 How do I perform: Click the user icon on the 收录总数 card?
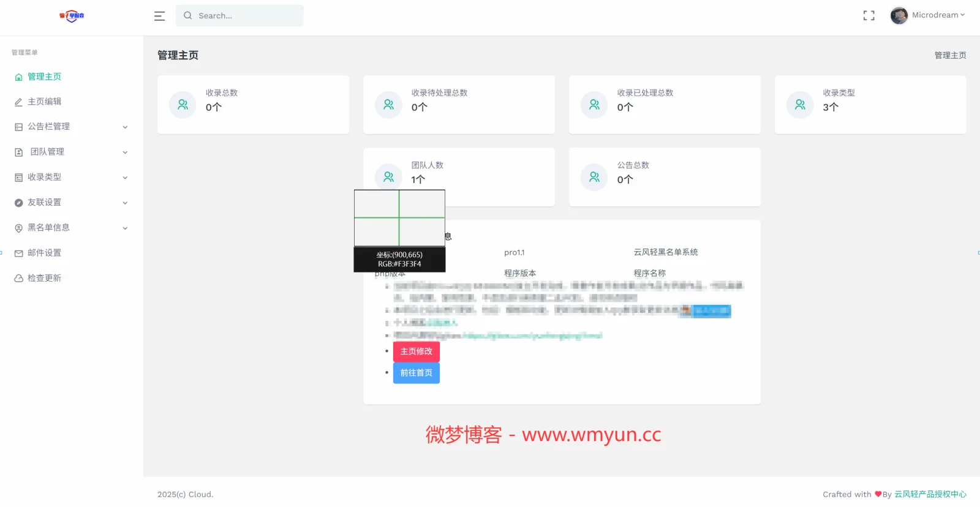coord(183,105)
